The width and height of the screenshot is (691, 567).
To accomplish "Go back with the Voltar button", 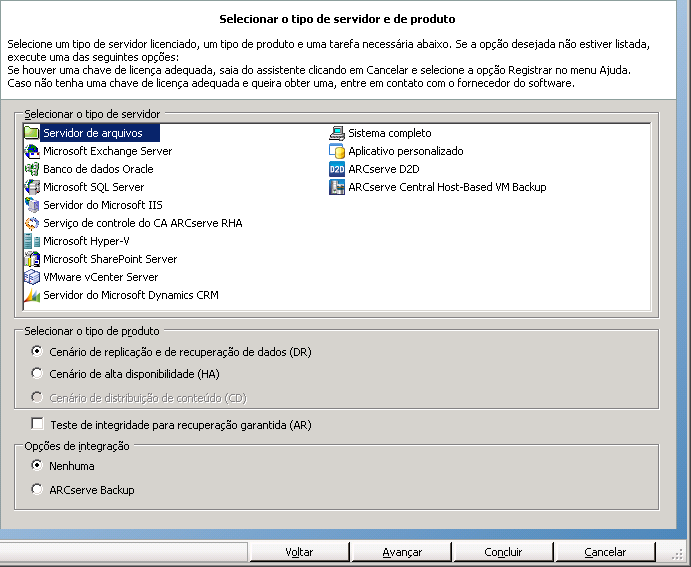I will point(299,552).
